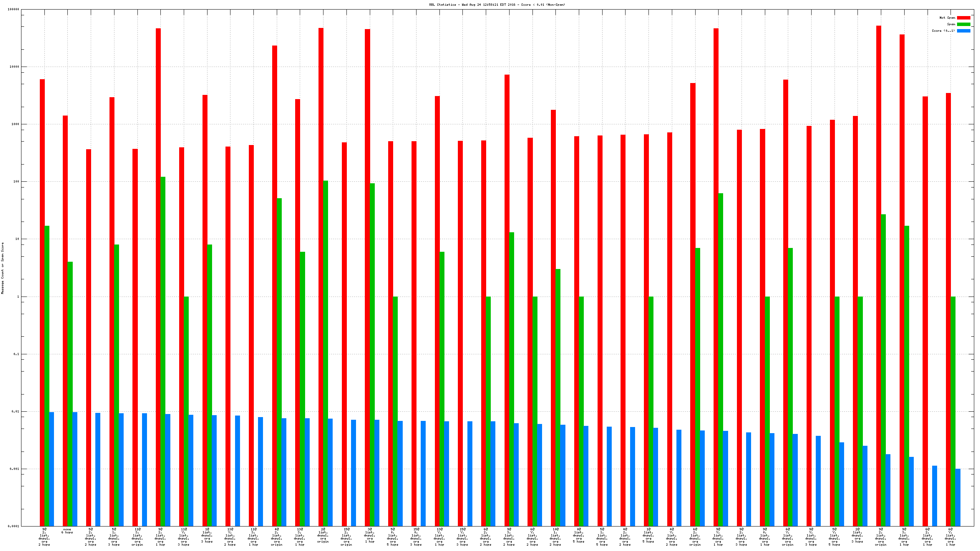This screenshot has width=980, height=551.
Task: Click the red Not Spam legend swatch
Action: (x=963, y=18)
